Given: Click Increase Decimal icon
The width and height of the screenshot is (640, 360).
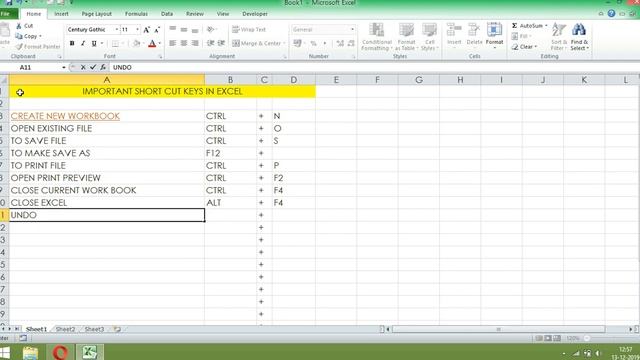Looking at the screenshot, I should [340, 43].
